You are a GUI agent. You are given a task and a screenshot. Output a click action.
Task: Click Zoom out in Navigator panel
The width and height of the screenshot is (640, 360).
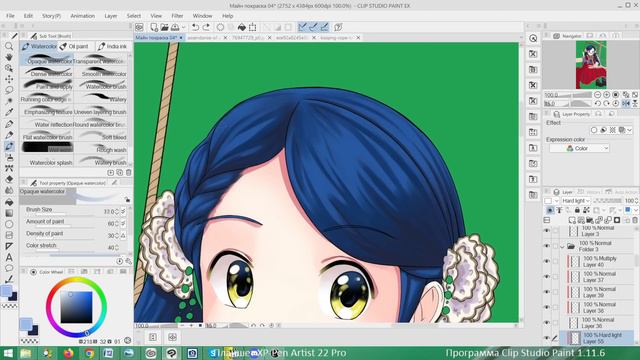(x=598, y=95)
